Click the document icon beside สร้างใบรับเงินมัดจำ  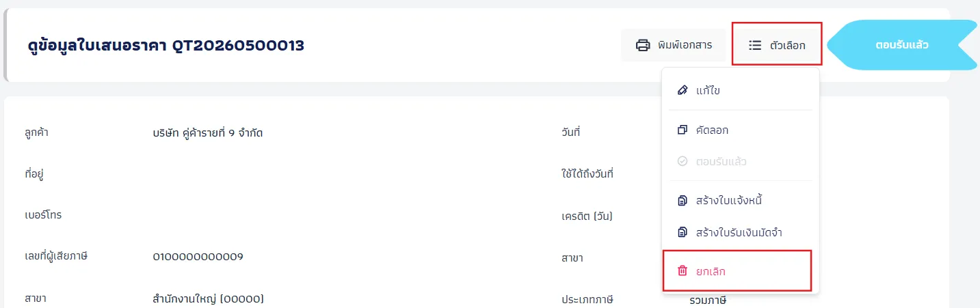pyautogui.click(x=682, y=233)
